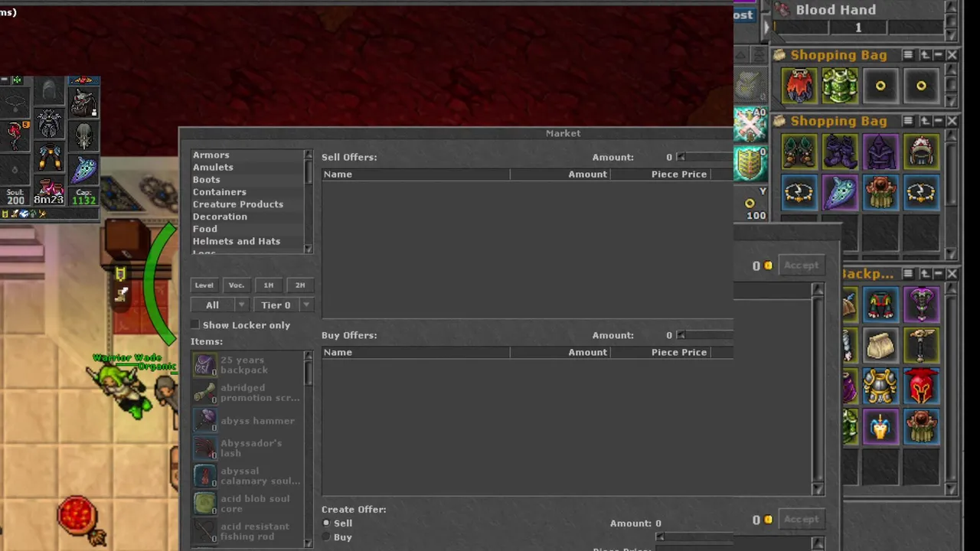Click lower Accept button beside Market
Screen dimensions: 980x551
(x=801, y=519)
